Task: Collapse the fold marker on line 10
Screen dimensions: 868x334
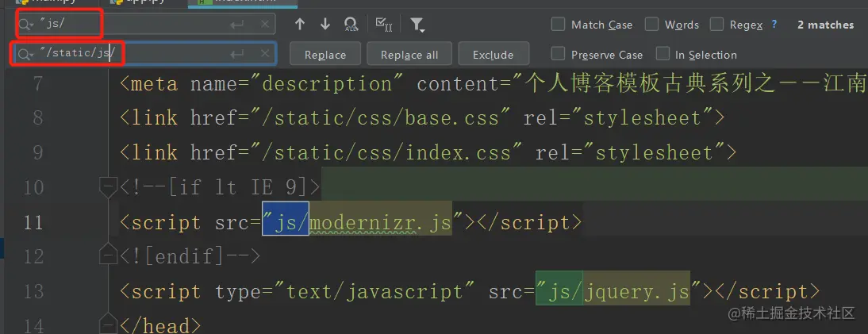Action: [x=107, y=187]
